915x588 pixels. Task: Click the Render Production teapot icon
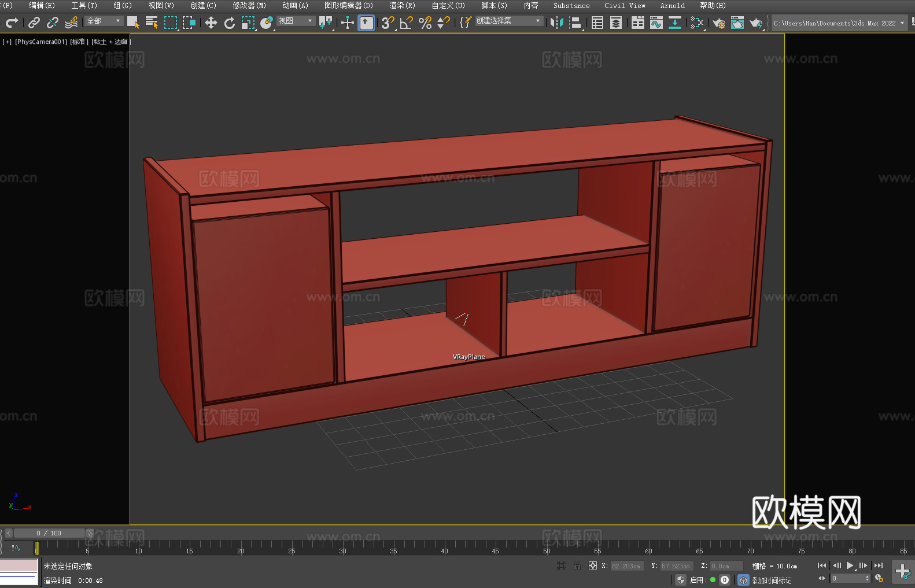click(x=756, y=23)
